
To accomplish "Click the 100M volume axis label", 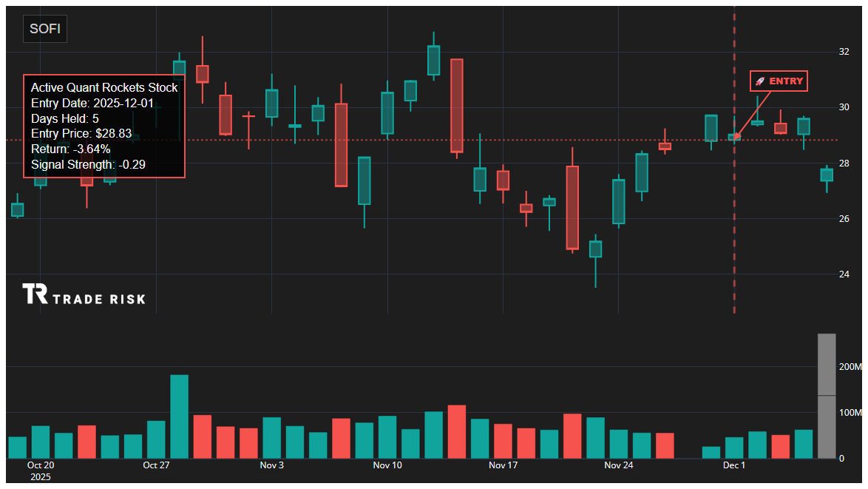I will point(850,413).
